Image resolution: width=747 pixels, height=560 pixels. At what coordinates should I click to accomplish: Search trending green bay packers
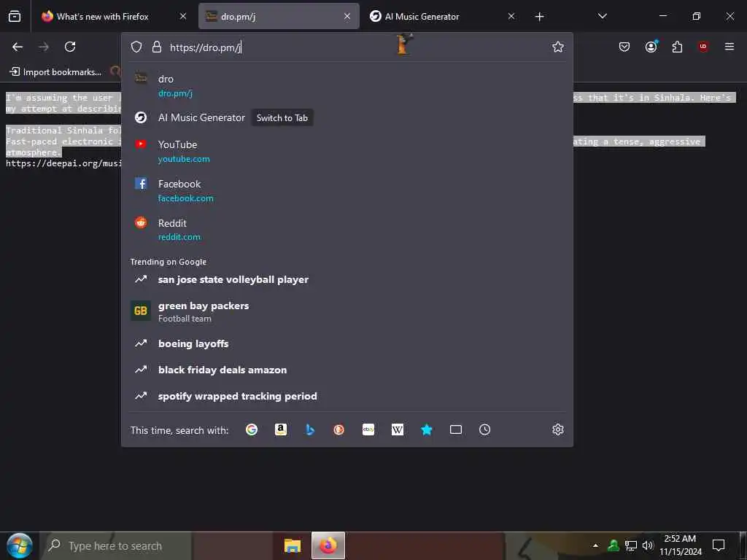(347, 311)
